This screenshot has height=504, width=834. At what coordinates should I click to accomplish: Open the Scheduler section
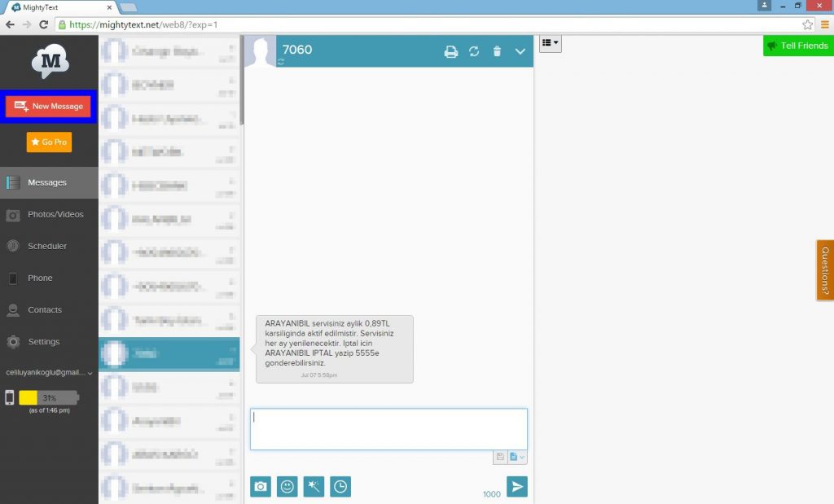(x=49, y=246)
